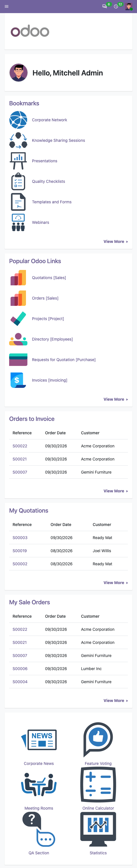The height and width of the screenshot is (868, 137).
Task: Click Lumber Inc customer cell
Action: [x=91, y=669]
